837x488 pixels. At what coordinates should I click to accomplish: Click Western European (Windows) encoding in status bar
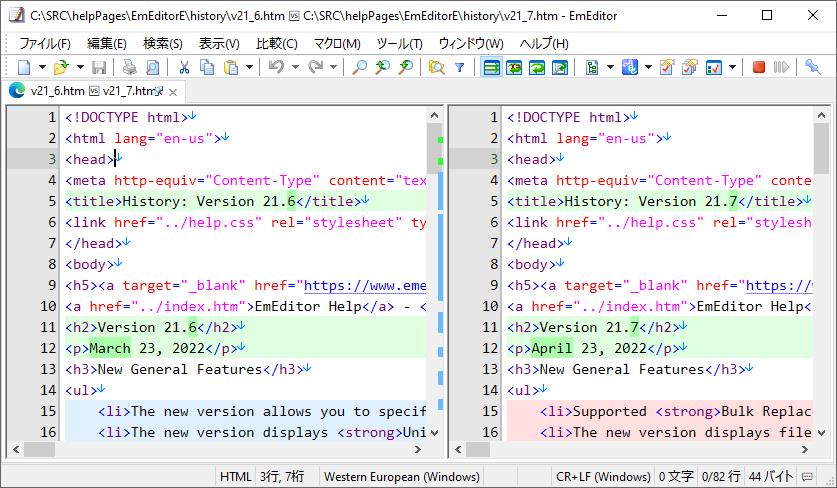click(401, 476)
